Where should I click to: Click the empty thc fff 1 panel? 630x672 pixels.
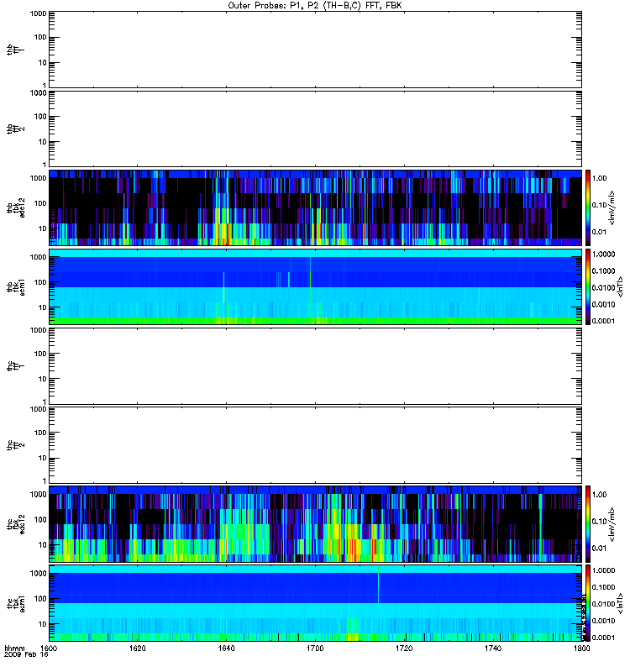pyautogui.click(x=315, y=366)
